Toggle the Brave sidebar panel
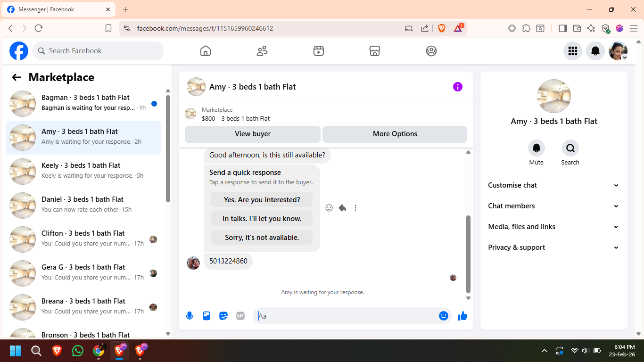The width and height of the screenshot is (644, 362). [x=562, y=28]
